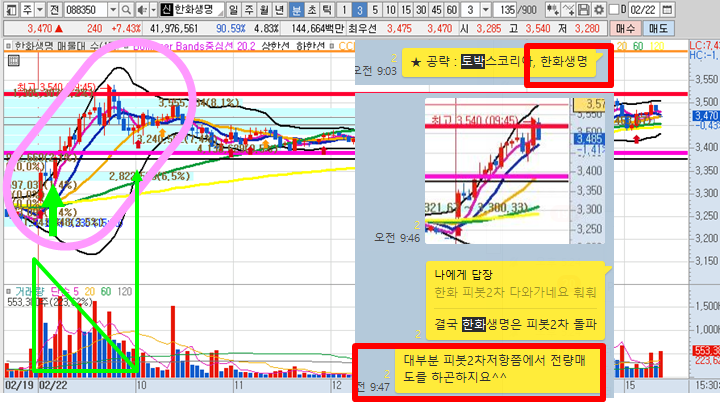Click the 상한선 upper band label

pyautogui.click(x=276, y=46)
